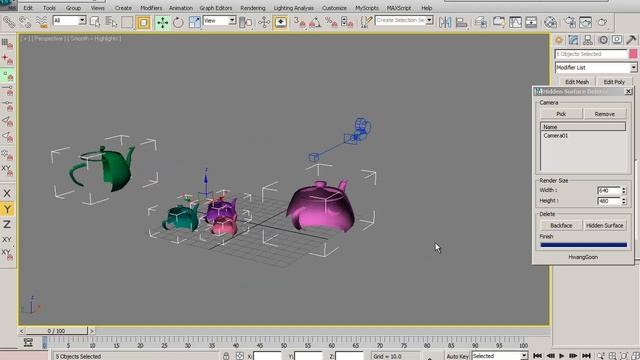Open the Lighting Analysis menu
Viewport: 640px width, 360px height.
coord(293,8)
